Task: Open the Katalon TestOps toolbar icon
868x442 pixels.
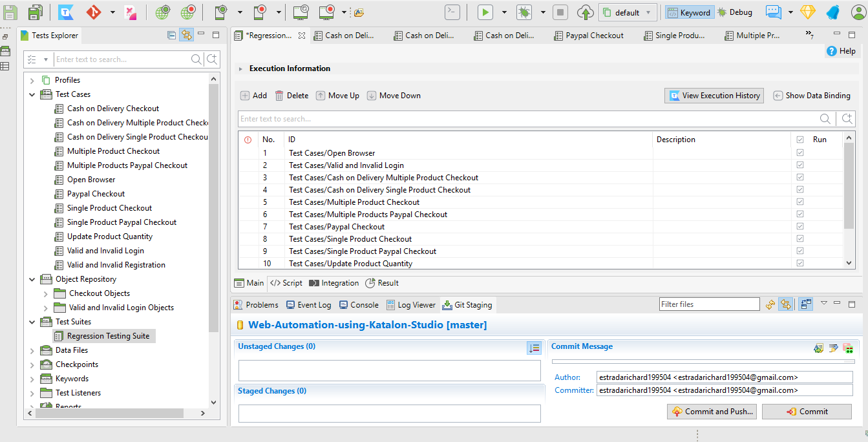Action: (x=65, y=12)
